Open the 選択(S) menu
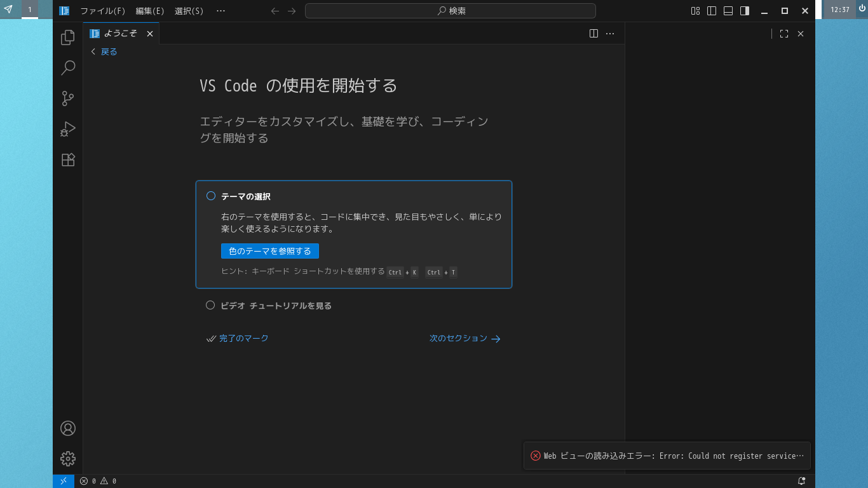This screenshot has height=488, width=868. click(189, 11)
